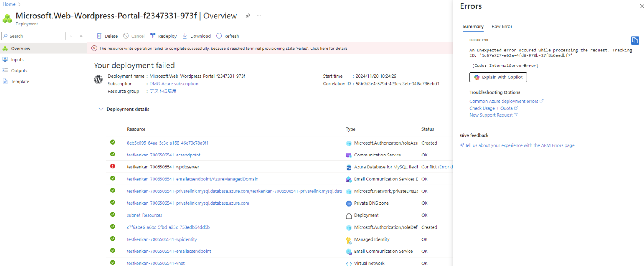The width and height of the screenshot is (644, 266).
Task: Click the Private DNS zone type icon
Action: click(349, 203)
